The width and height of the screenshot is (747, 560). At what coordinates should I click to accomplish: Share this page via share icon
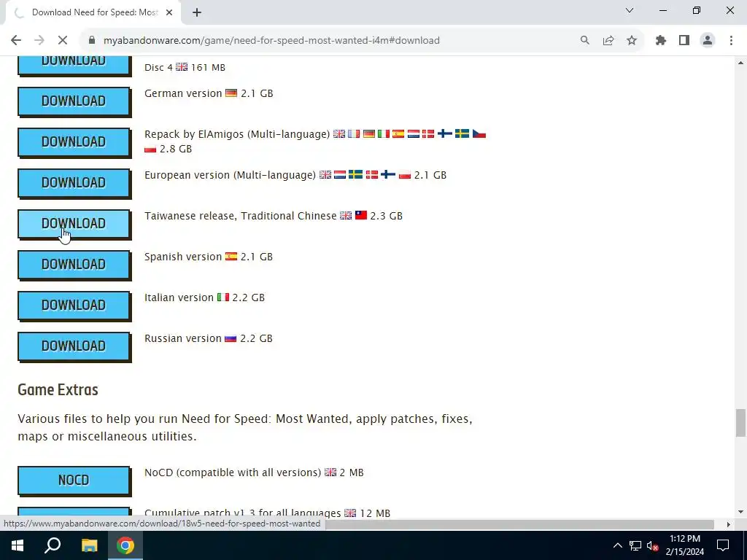click(608, 41)
